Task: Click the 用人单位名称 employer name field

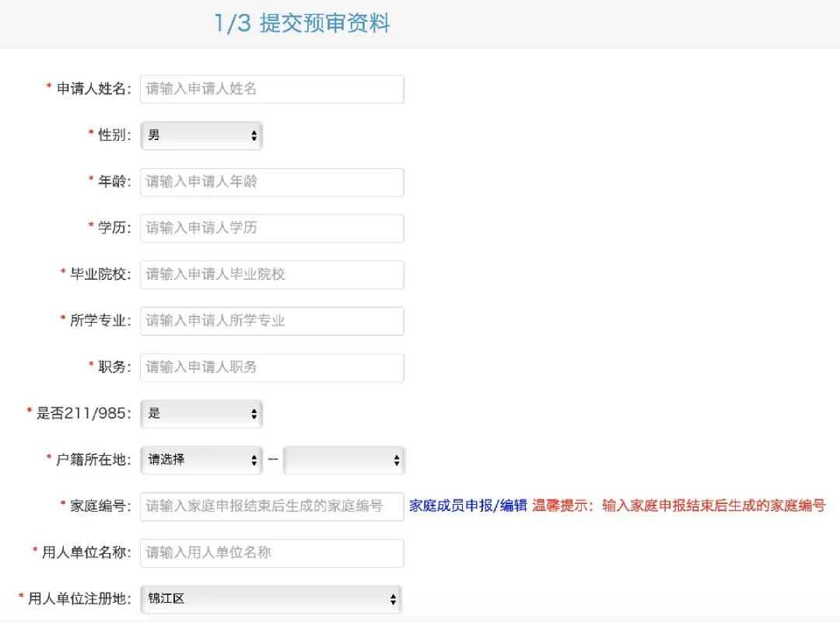Action: click(x=271, y=553)
